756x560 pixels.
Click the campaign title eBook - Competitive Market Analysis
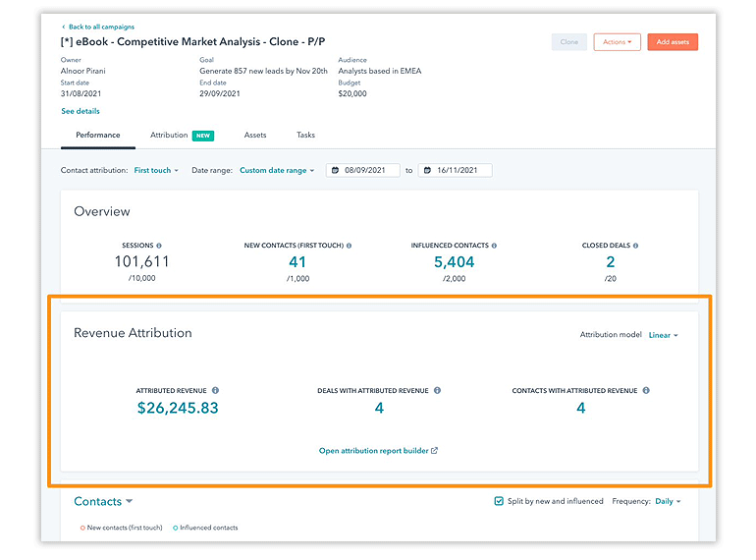point(192,42)
